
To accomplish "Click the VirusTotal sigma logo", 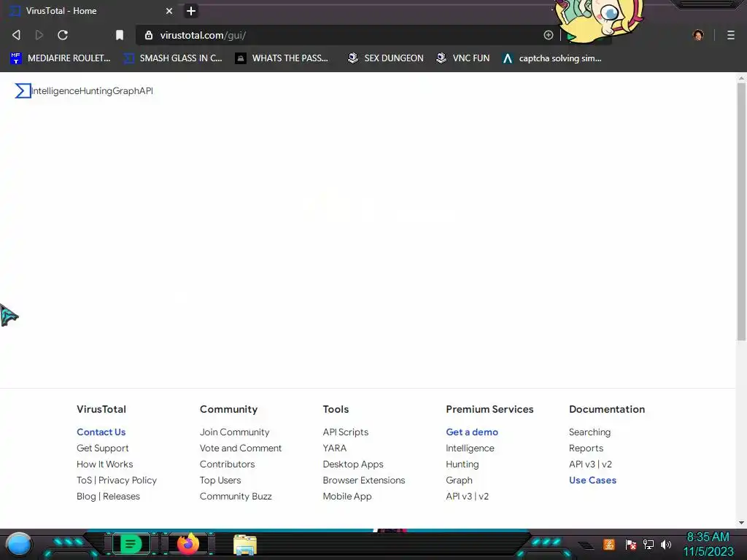I will click(x=23, y=91).
